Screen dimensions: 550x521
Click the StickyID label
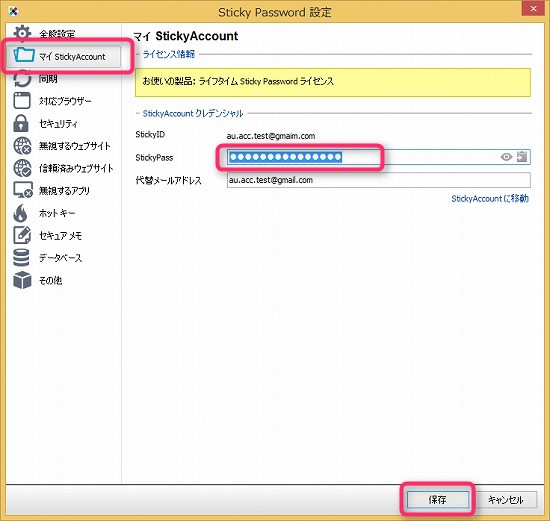click(x=150, y=134)
